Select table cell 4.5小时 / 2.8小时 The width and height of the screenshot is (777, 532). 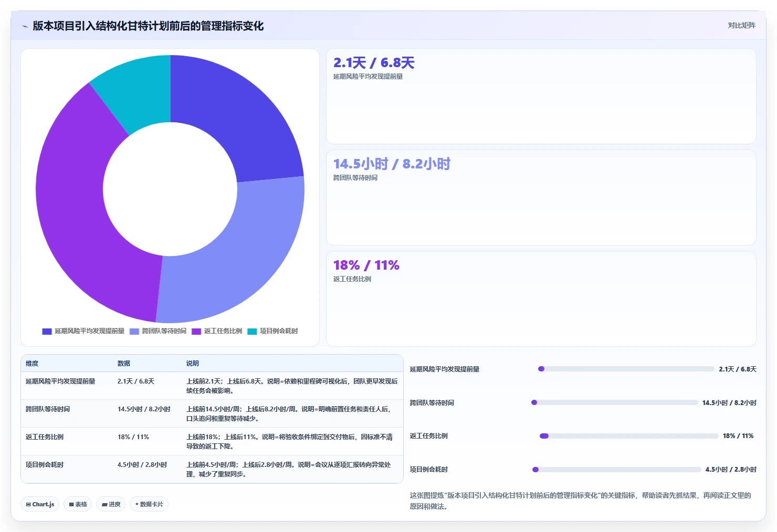click(x=142, y=465)
